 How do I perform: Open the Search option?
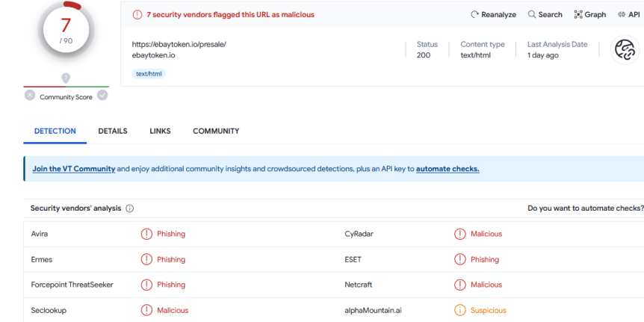click(545, 15)
